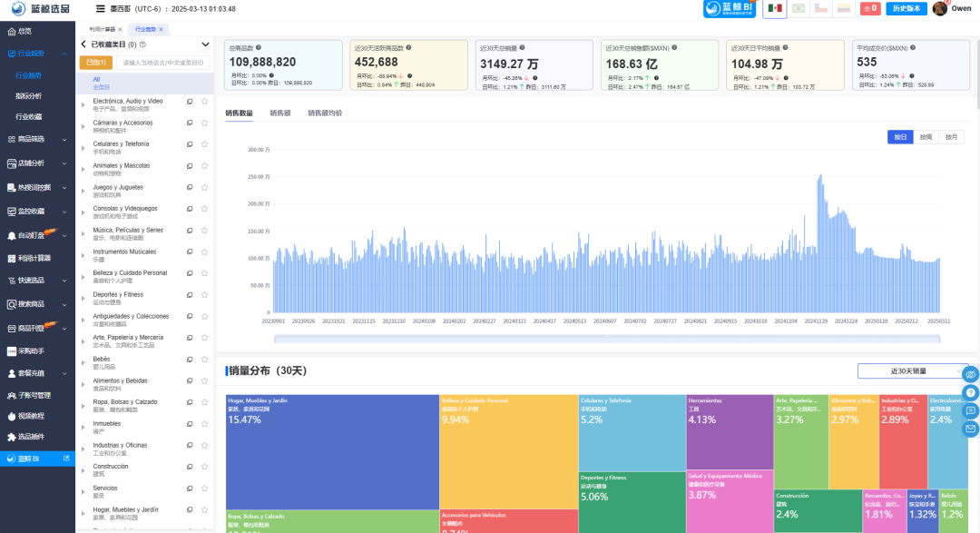Click the help icon next to 已收藏类目
The image size is (980, 533).
[142, 44]
